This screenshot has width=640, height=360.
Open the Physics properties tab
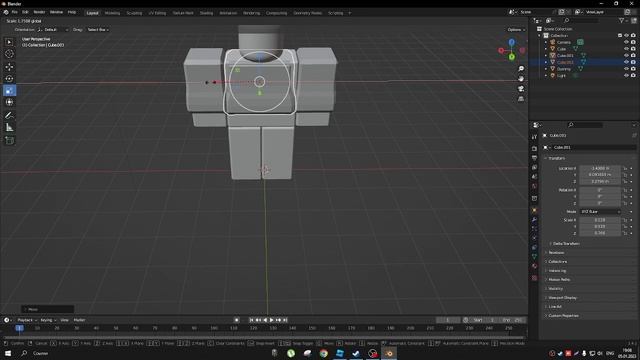pyautogui.click(x=534, y=238)
